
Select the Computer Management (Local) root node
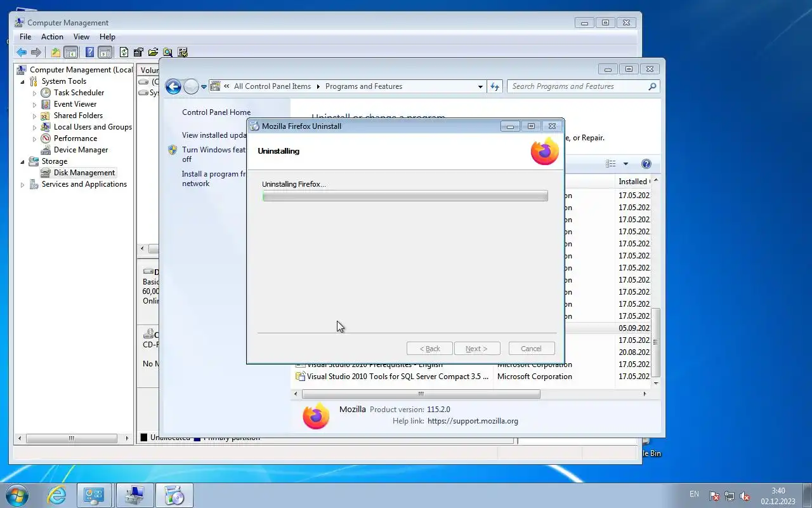[81, 70]
